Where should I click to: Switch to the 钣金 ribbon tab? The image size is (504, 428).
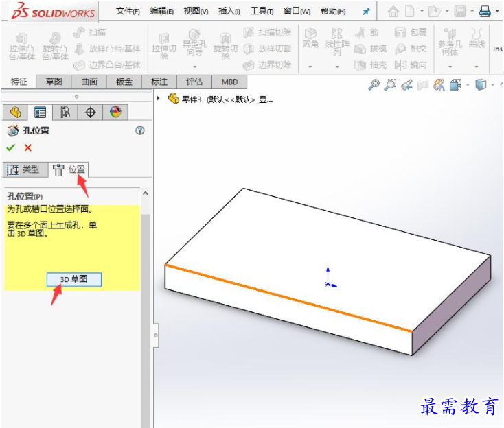pyautogui.click(x=124, y=82)
